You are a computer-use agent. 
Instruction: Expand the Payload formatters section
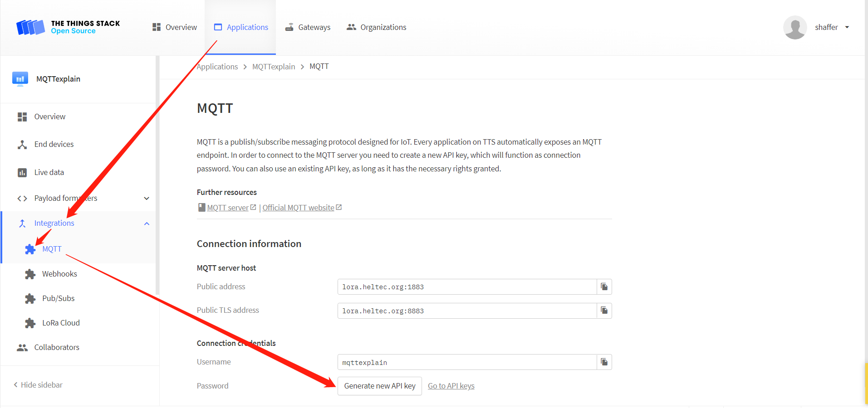pyautogui.click(x=147, y=199)
